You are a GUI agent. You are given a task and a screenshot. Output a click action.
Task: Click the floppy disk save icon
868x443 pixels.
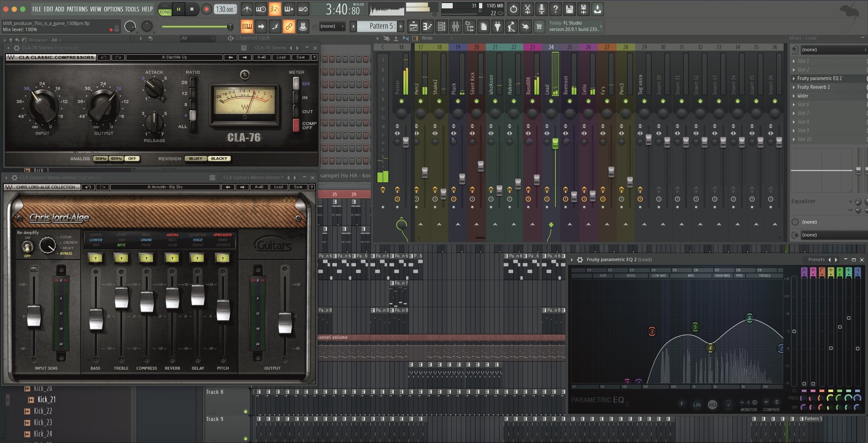coord(569,9)
